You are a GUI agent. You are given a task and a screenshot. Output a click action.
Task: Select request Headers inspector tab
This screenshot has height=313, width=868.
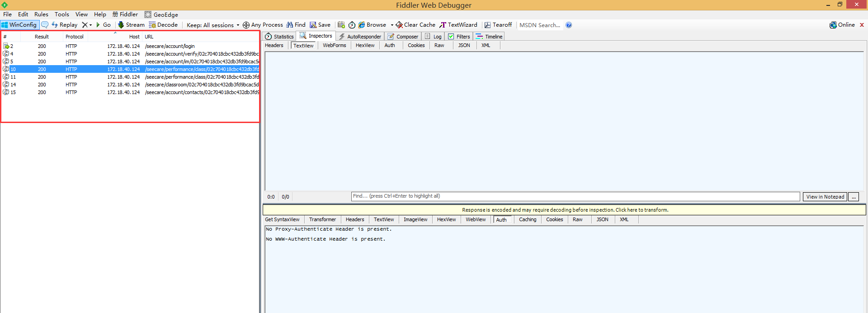coord(274,45)
